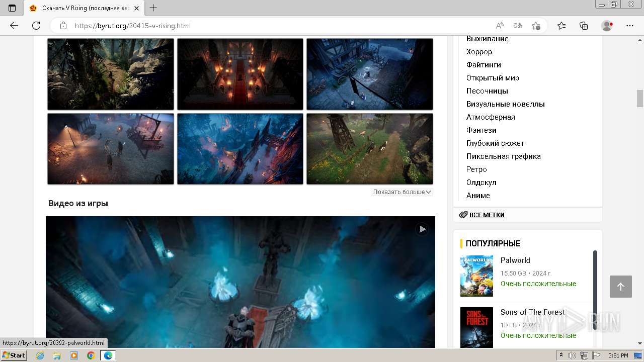
Task: Open Internet Explorer from taskbar
Action: coord(40,355)
